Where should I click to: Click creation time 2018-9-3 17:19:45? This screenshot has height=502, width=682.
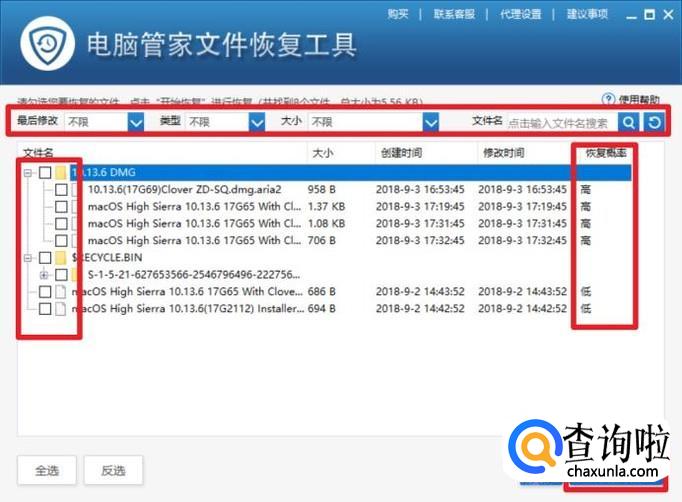pyautogui.click(x=420, y=207)
